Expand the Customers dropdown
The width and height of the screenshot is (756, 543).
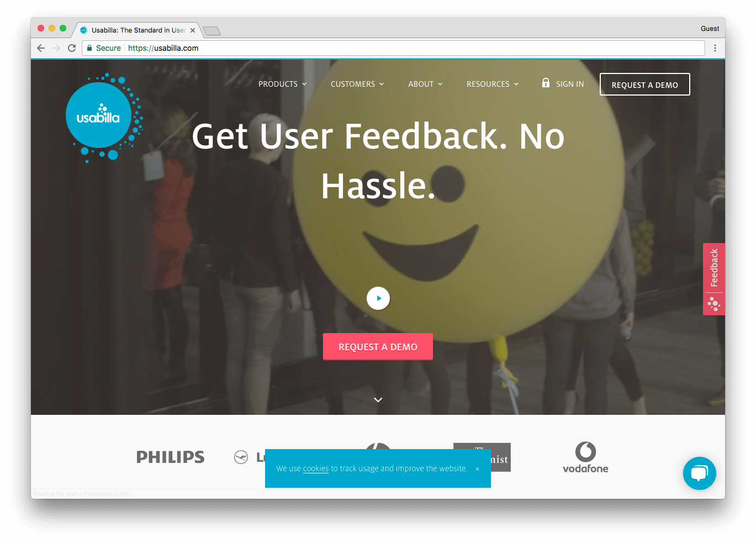point(357,84)
